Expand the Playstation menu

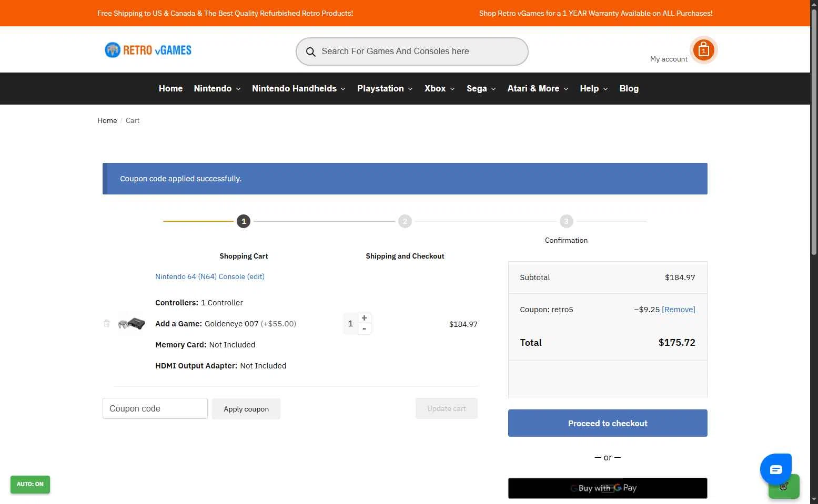385,88
